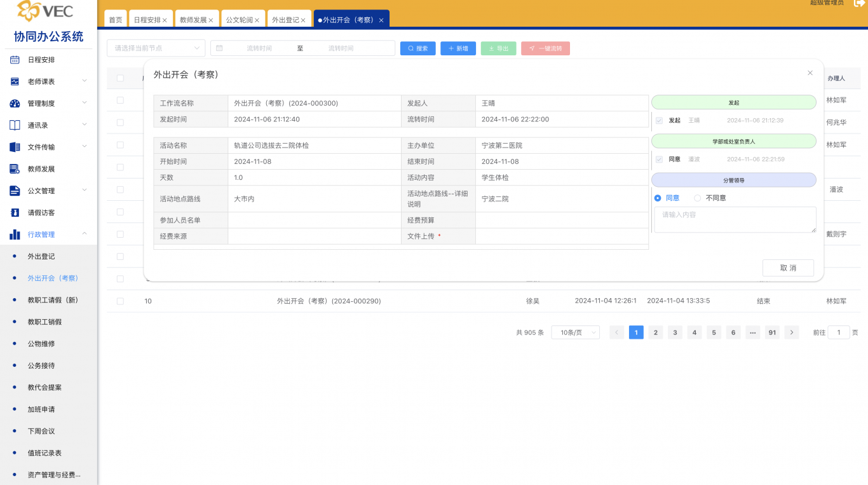Check the first table row checkbox
Viewport: 868px width, 485px height.
tap(120, 100)
